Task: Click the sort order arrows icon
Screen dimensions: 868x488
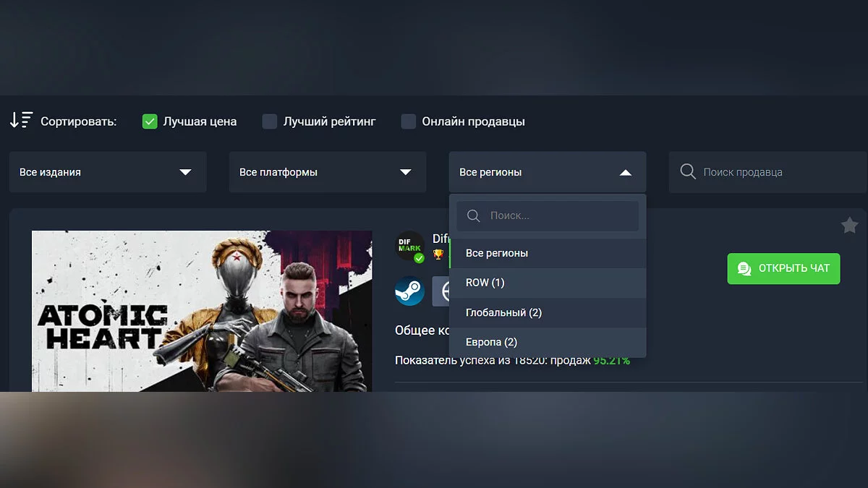Action: pos(21,121)
